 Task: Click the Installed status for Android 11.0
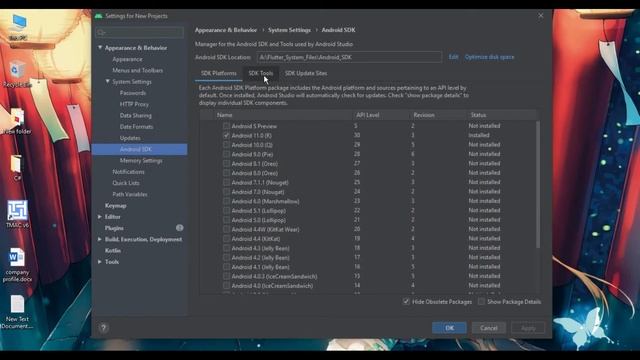point(479,135)
